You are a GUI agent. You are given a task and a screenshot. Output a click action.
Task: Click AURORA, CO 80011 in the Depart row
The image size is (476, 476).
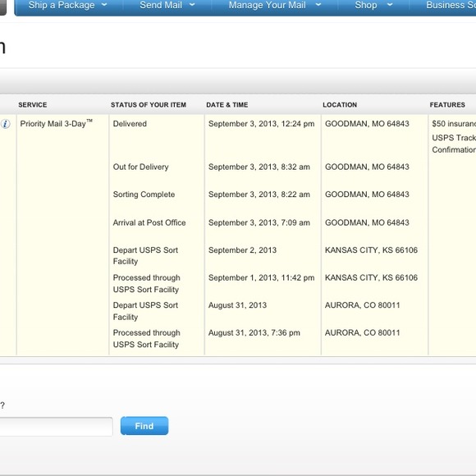click(363, 305)
